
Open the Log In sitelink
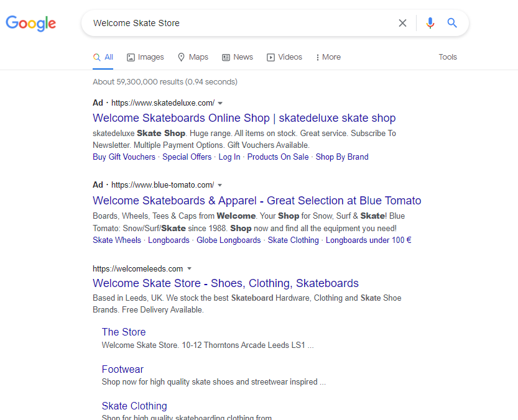point(229,157)
